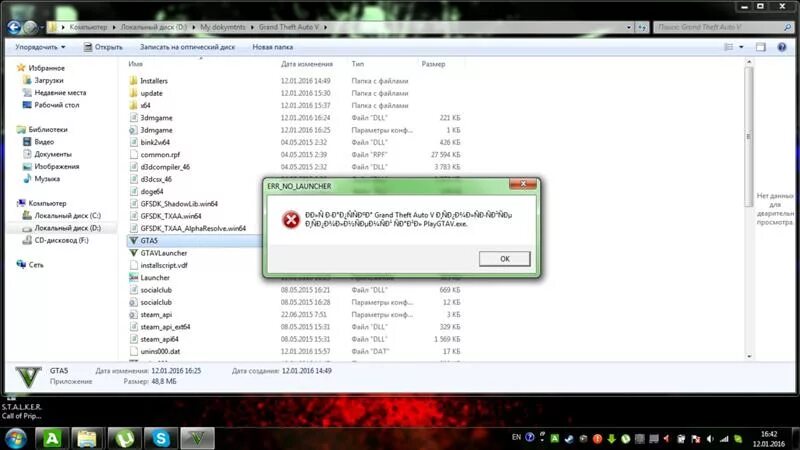Screen dimensions: 800x450
Task: Open uTorrent from the taskbar
Action: 124,438
